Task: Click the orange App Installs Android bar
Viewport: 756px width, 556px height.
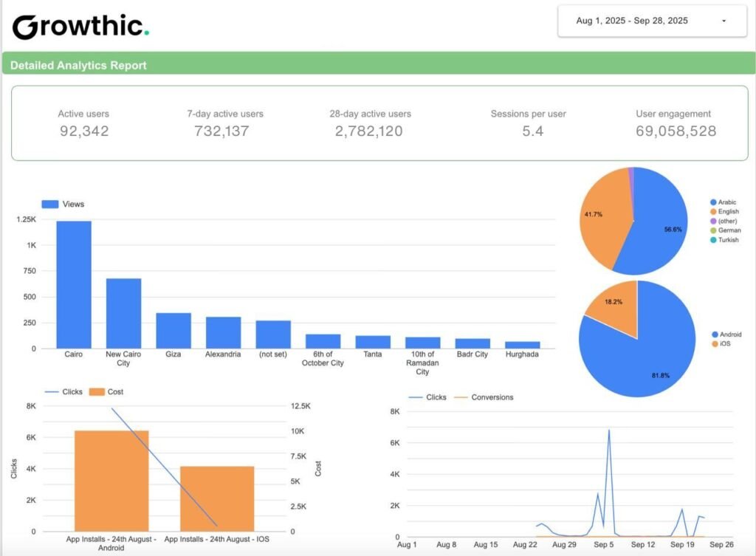Action: [x=112, y=480]
